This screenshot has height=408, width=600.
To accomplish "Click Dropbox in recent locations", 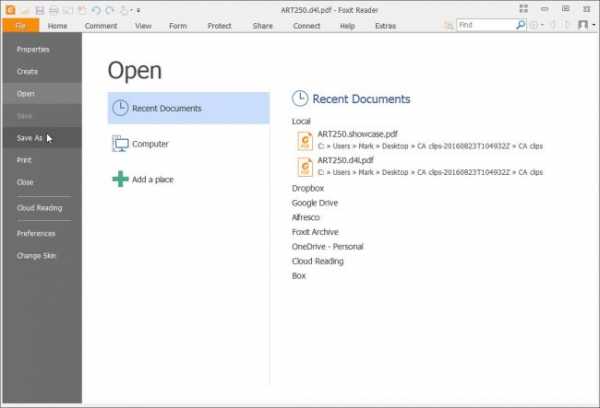I will tap(308, 188).
